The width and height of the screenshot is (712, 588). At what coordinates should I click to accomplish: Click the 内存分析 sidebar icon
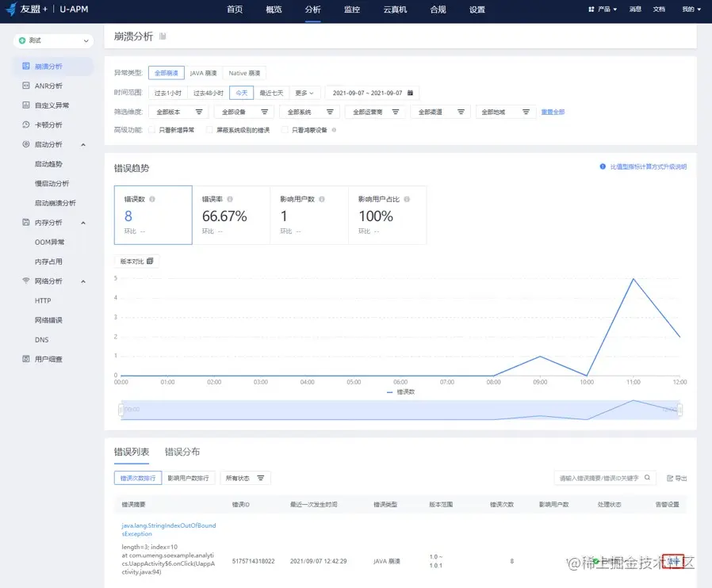coord(26,223)
